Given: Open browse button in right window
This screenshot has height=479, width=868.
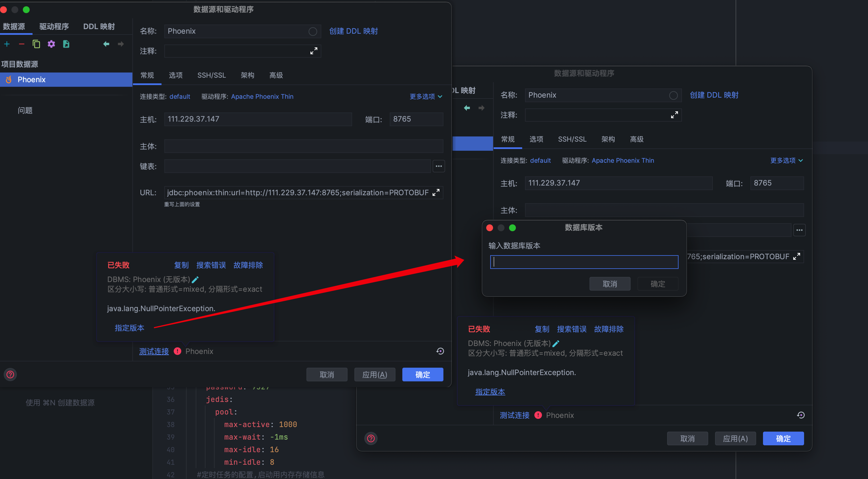Looking at the screenshot, I should click(799, 230).
